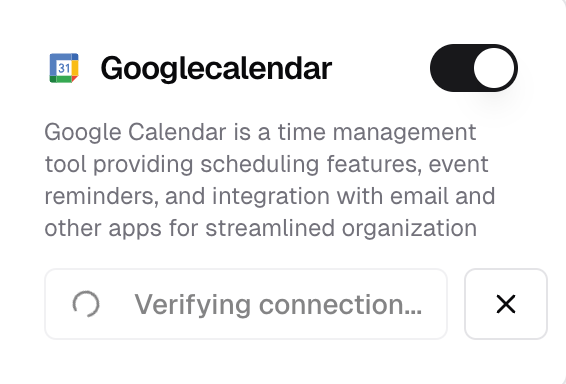Screen dimensions: 566x384
Task: Click 'time management' in the description
Action: click(377, 132)
